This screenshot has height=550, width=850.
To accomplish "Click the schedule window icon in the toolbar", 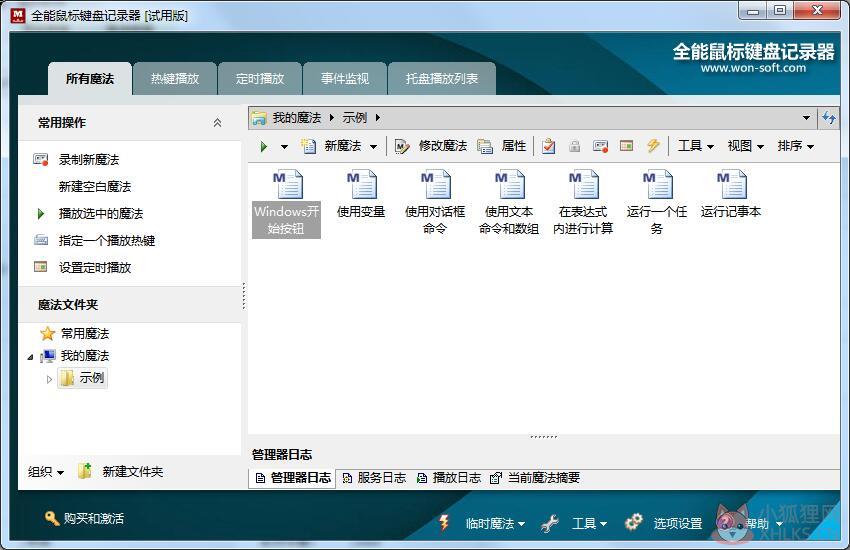I will 627,146.
